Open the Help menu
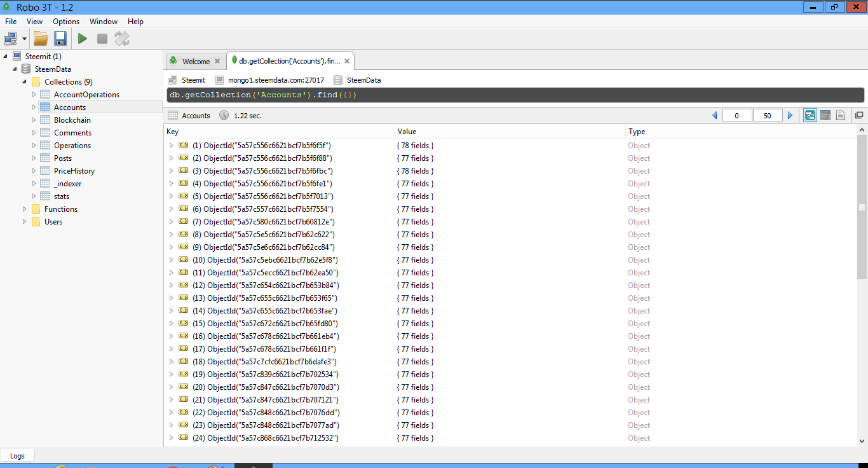This screenshot has height=468, width=868. (x=135, y=22)
